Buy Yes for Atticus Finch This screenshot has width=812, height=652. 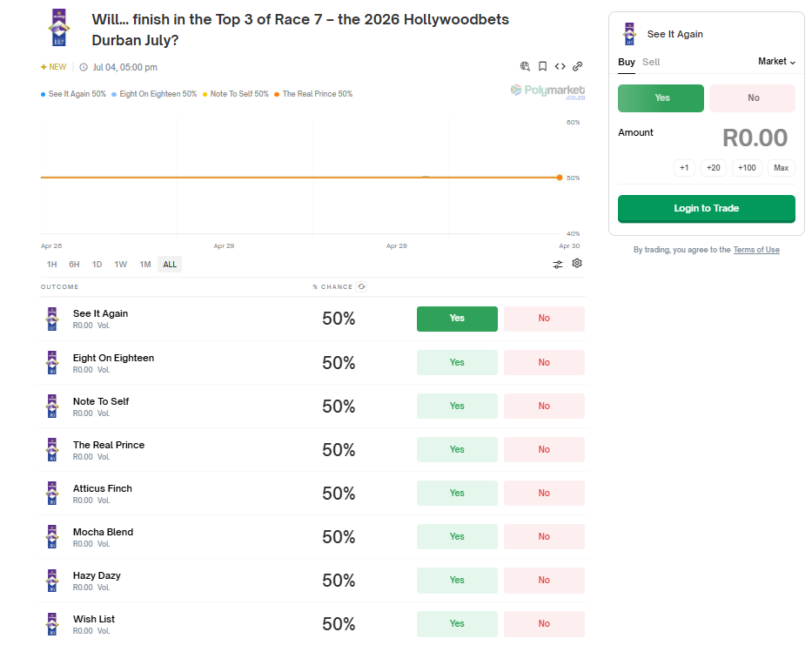[457, 493]
